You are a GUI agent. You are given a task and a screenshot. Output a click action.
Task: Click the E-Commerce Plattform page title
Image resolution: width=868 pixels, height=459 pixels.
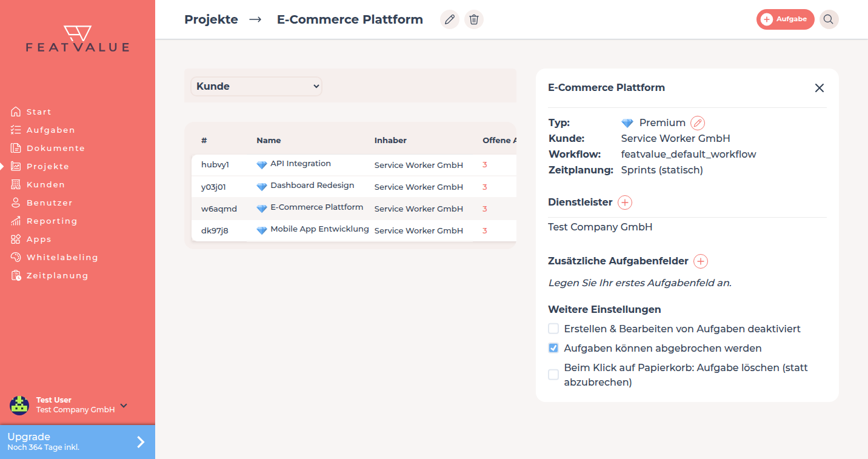point(350,19)
